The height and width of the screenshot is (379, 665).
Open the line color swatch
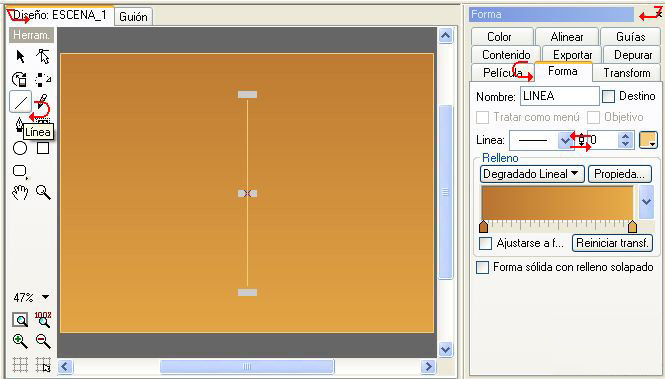[648, 140]
